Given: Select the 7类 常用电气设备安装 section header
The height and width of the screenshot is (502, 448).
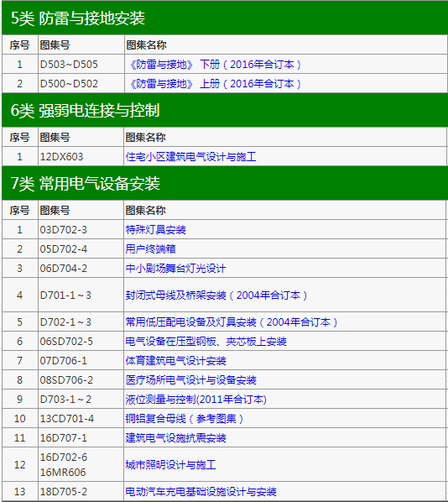Looking at the screenshot, I should tap(225, 183).
